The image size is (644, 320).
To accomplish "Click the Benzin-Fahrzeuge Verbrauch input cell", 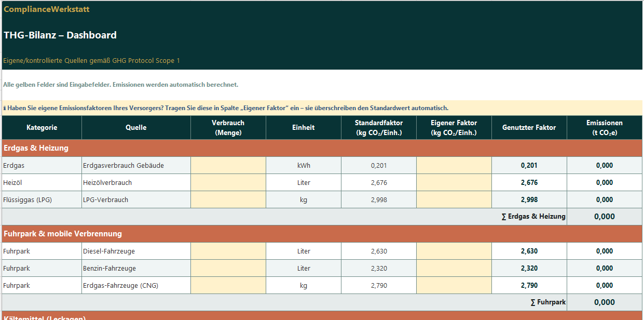I will pos(228,269).
